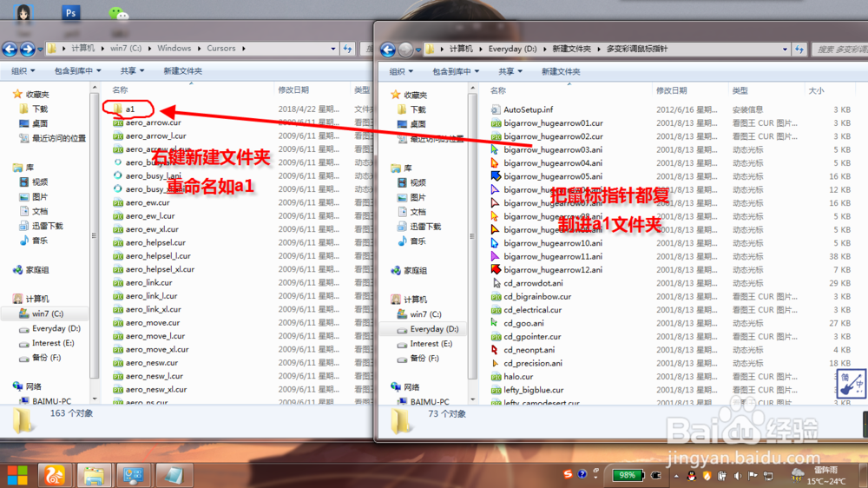The height and width of the screenshot is (488, 868).
Task: Select aero_helpsel.cur in left window
Action: (x=155, y=242)
